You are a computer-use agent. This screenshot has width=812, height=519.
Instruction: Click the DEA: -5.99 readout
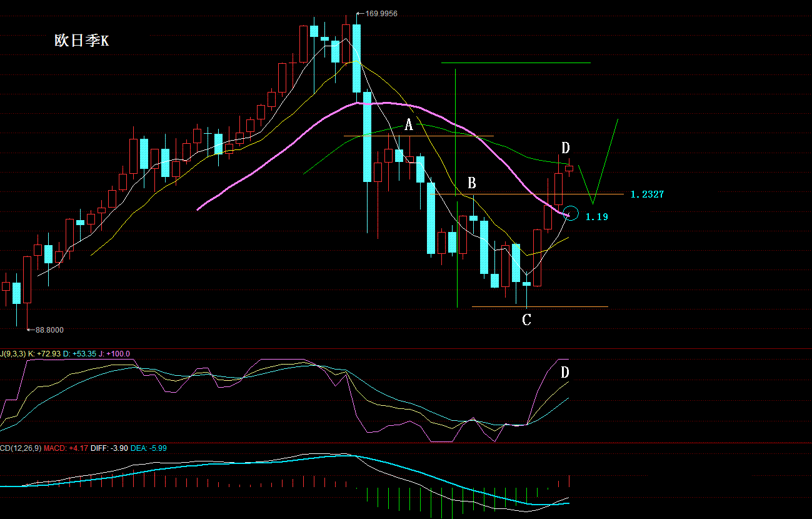[x=150, y=448]
